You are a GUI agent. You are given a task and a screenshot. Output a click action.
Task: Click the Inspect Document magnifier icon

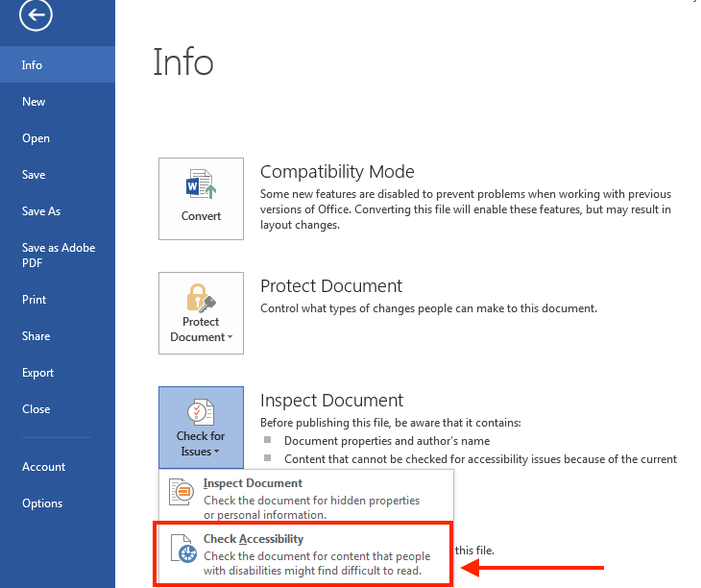(x=181, y=492)
